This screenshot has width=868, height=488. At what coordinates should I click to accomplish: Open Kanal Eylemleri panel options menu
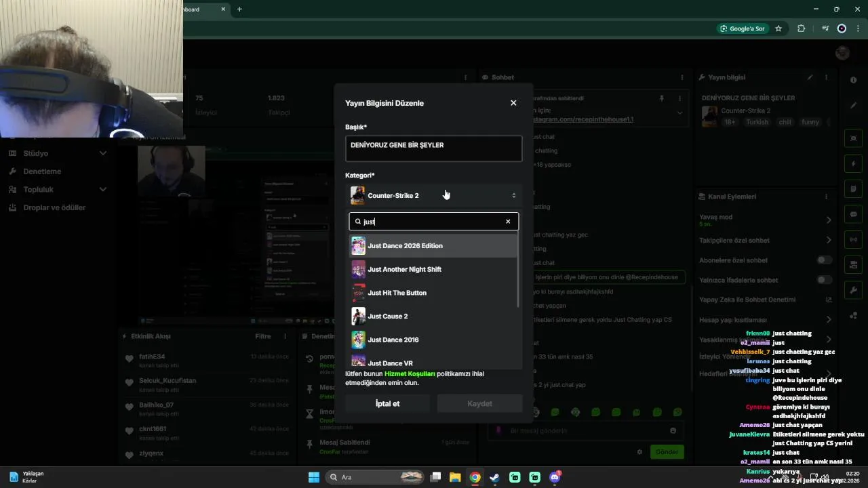pos(827,197)
